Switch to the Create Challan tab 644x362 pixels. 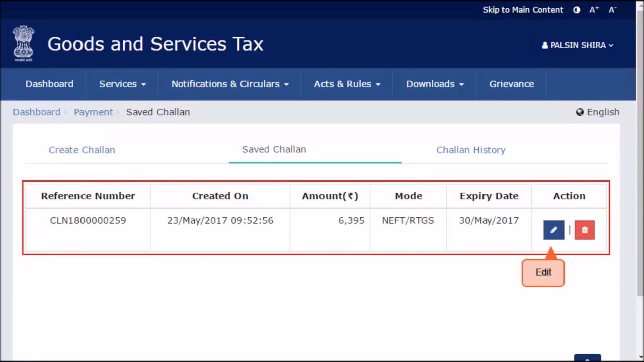coord(82,150)
